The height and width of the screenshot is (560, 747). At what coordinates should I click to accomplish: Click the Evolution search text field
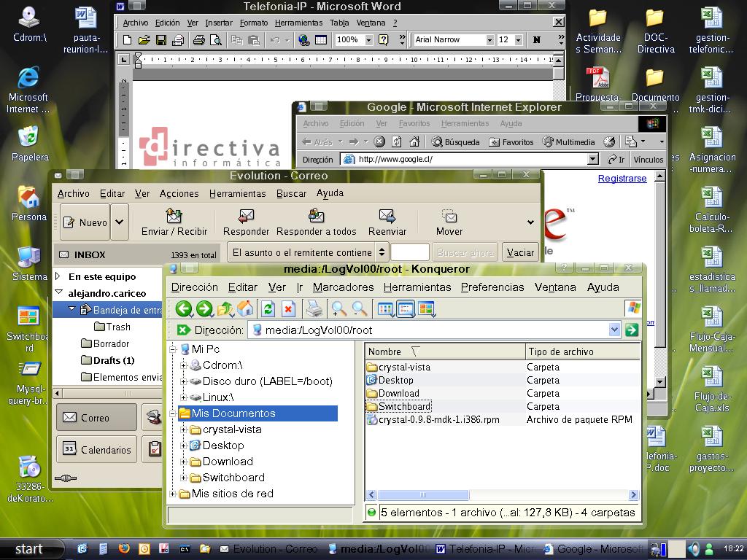click(410, 252)
